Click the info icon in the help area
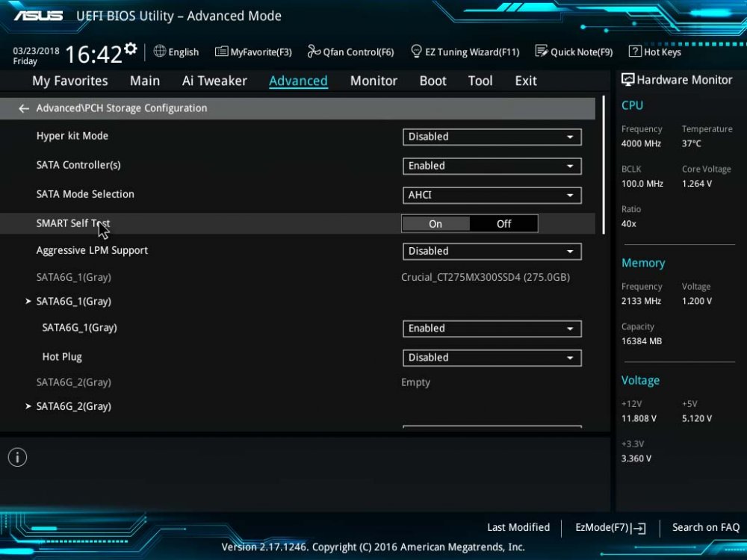747x560 pixels. 18,457
